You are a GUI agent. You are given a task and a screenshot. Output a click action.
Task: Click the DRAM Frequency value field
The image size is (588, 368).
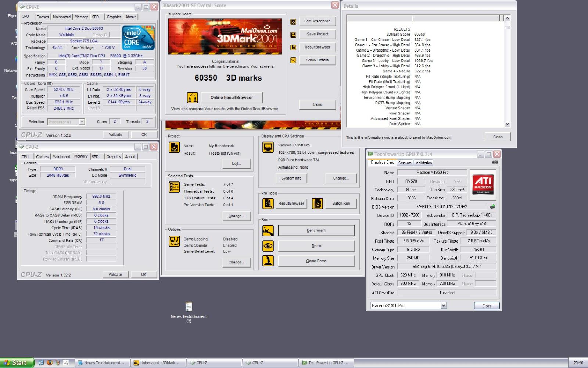(x=101, y=197)
